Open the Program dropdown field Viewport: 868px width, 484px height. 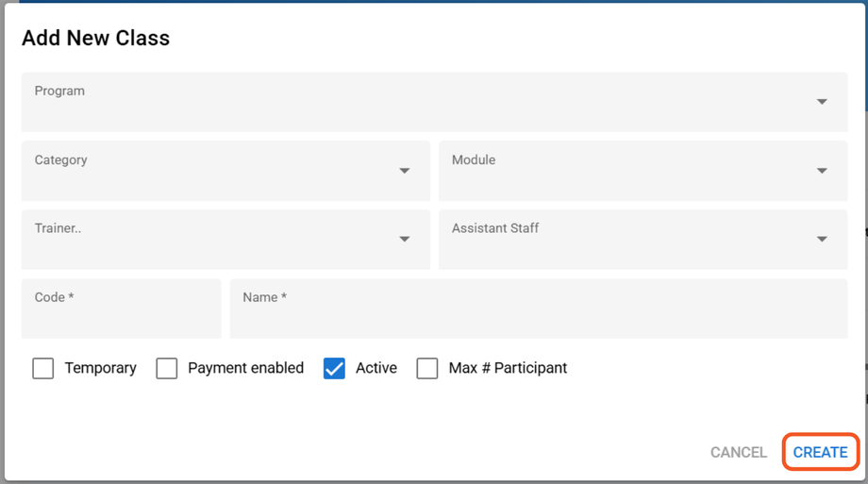(x=415, y=102)
